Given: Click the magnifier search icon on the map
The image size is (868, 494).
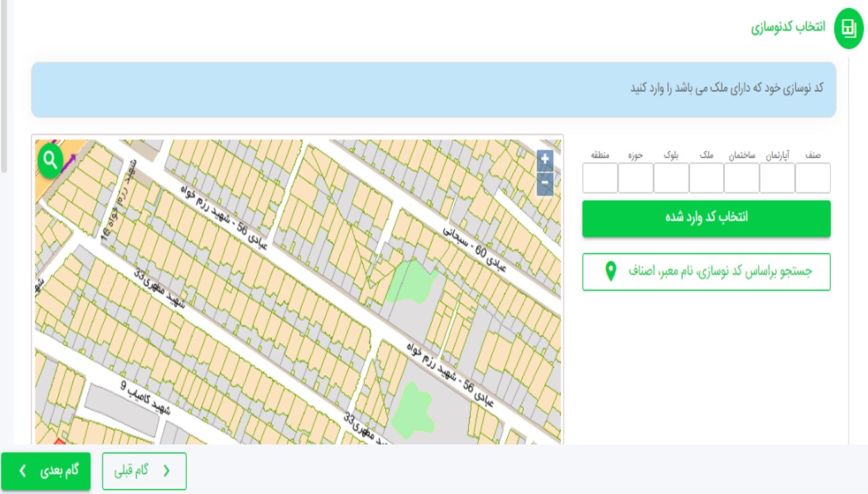Looking at the screenshot, I should point(51,160).
